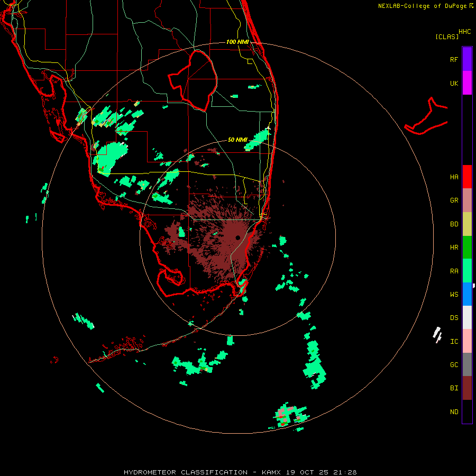
Task: Click the "BD" legend label
Action: point(454,224)
